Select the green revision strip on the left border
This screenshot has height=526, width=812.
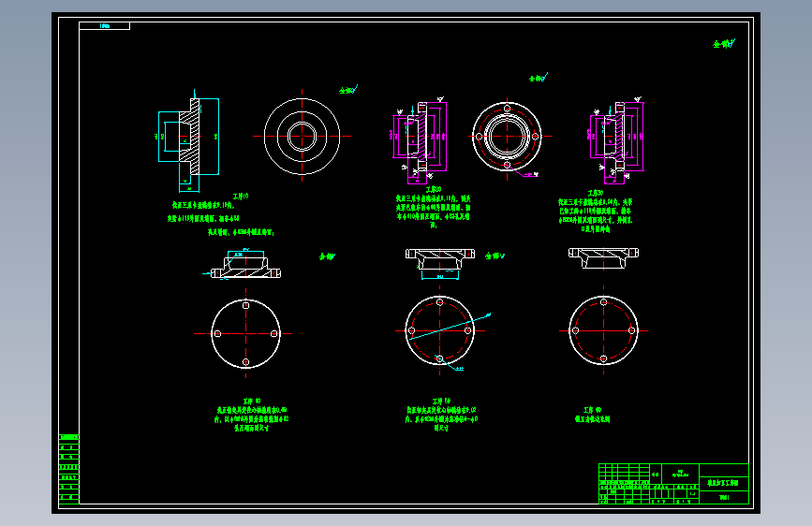click(69, 469)
